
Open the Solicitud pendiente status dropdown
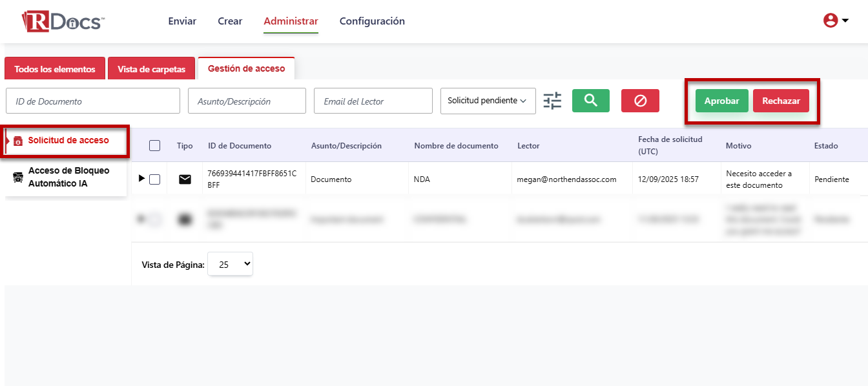pyautogui.click(x=488, y=101)
